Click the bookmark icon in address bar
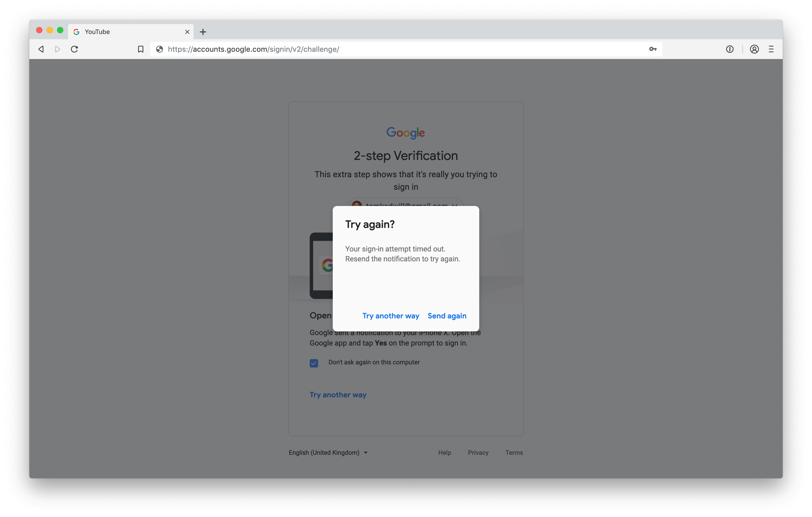This screenshot has width=812, height=517. [x=140, y=49]
